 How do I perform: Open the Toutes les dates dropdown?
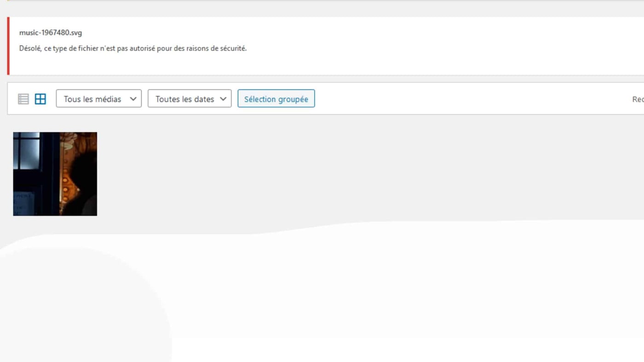click(x=189, y=99)
